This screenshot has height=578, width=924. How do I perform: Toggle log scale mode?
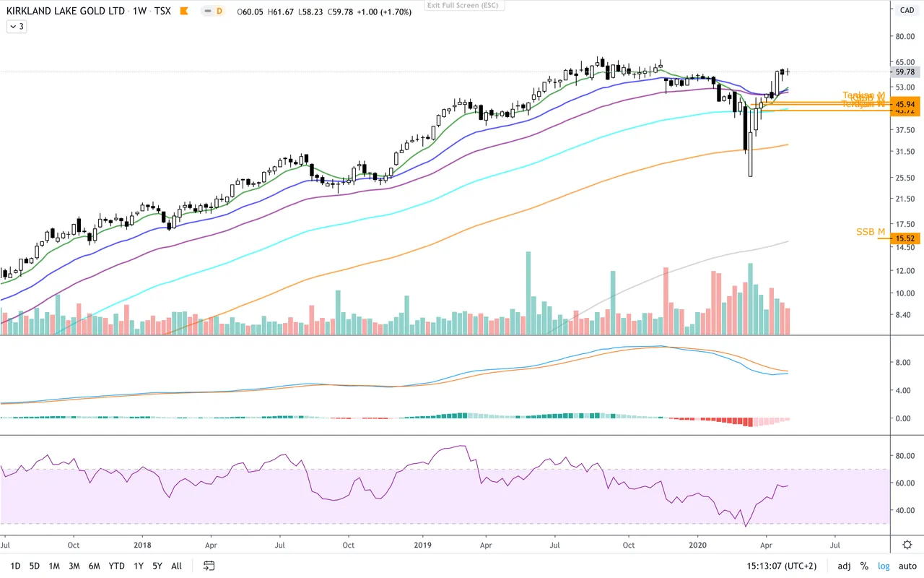point(884,566)
